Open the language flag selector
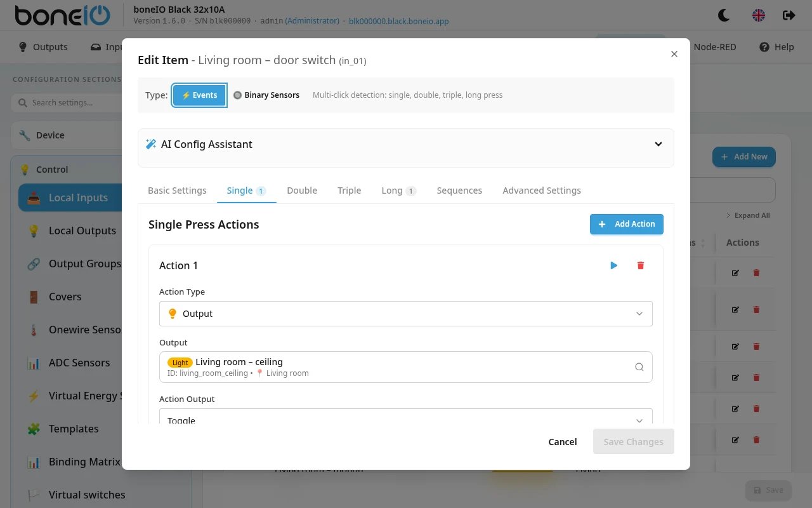 759,15
